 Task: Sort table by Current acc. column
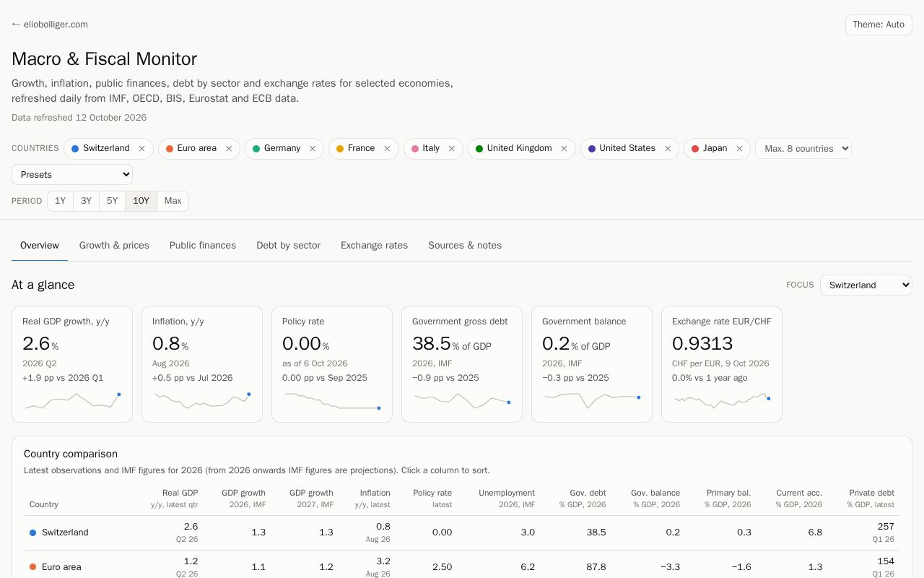coord(799,499)
